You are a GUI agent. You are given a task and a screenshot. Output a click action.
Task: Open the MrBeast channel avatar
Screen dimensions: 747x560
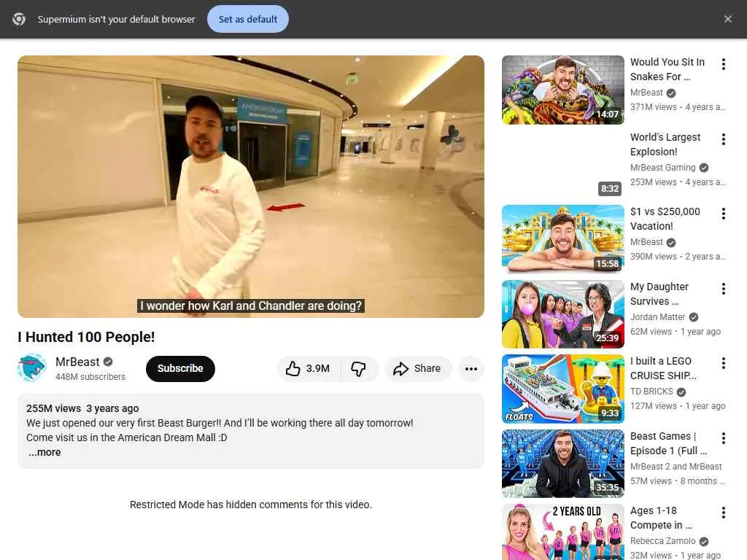pyautogui.click(x=32, y=367)
